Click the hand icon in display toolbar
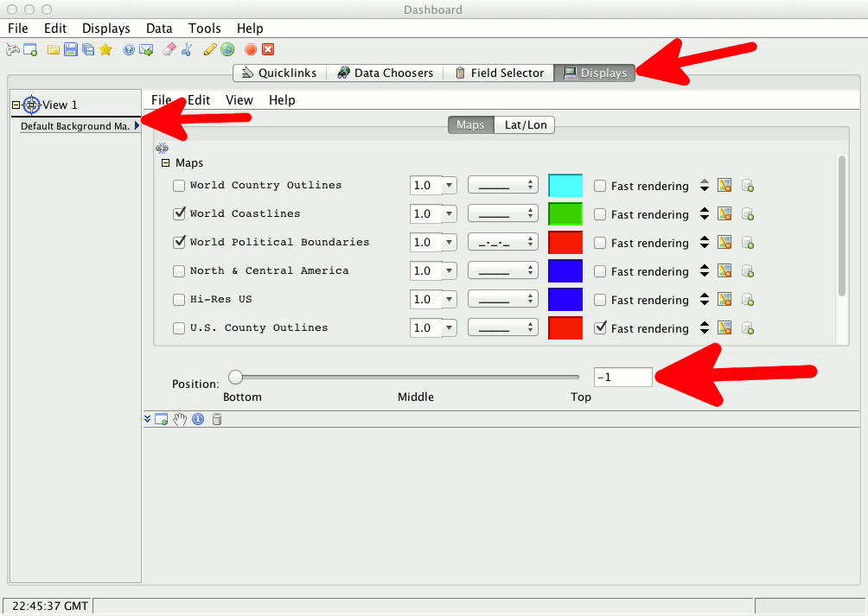The height and width of the screenshot is (616, 868). [x=180, y=419]
